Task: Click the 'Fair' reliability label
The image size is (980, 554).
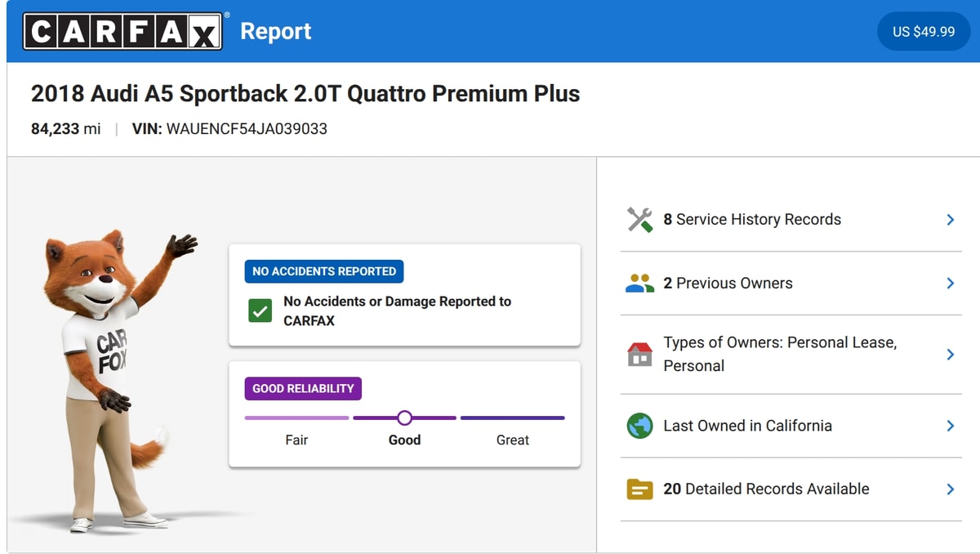Action: point(296,440)
